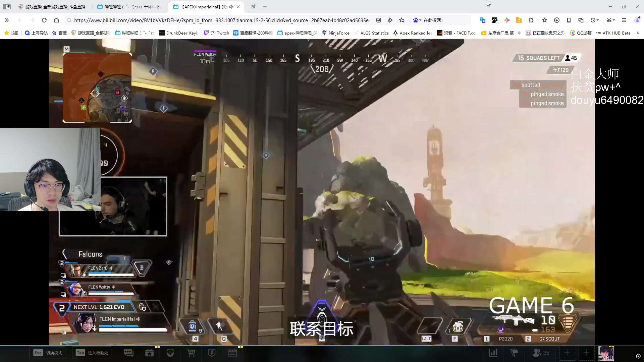Open bookmarks star toolbar button
The image size is (644, 362).
[x=545, y=20]
